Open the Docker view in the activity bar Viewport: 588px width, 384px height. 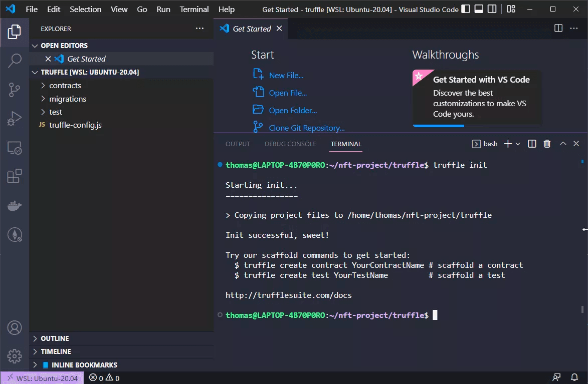tap(14, 206)
